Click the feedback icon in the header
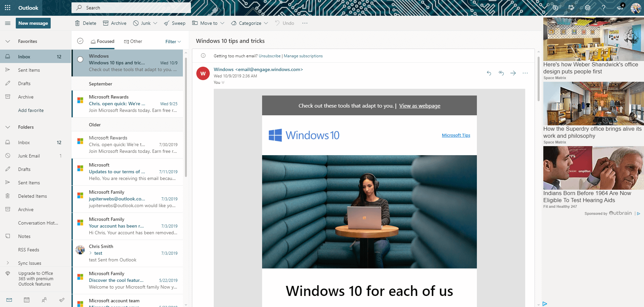 [x=572, y=8]
